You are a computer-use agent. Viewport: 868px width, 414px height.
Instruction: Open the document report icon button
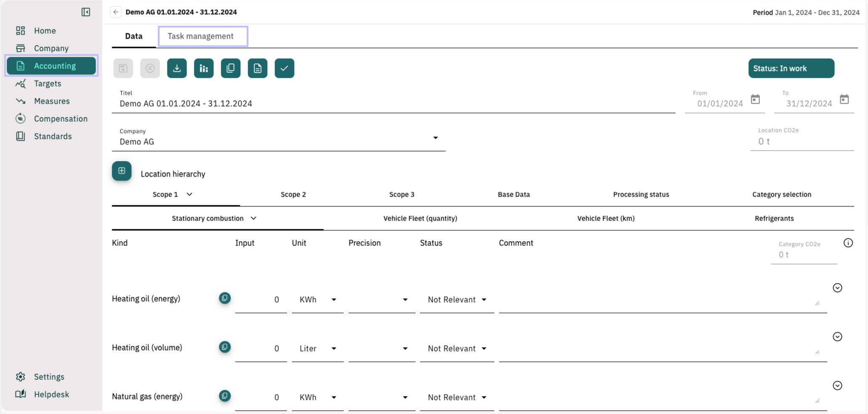click(x=258, y=68)
